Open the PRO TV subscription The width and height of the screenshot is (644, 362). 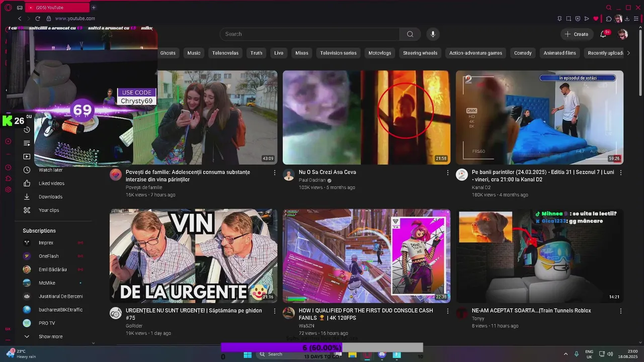pos(52,323)
